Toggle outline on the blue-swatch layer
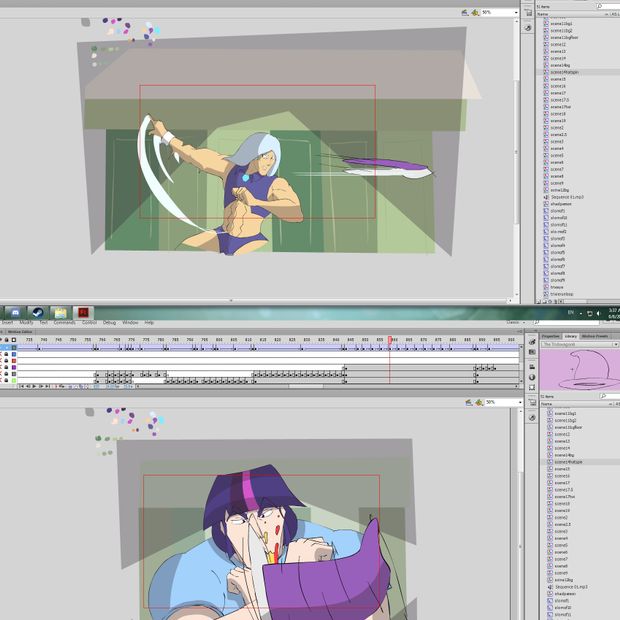 point(14,354)
